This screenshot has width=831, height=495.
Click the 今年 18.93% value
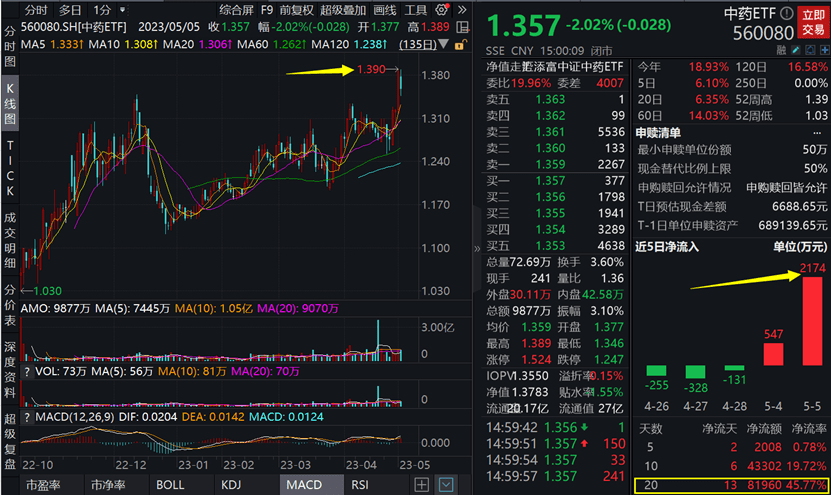(x=708, y=67)
